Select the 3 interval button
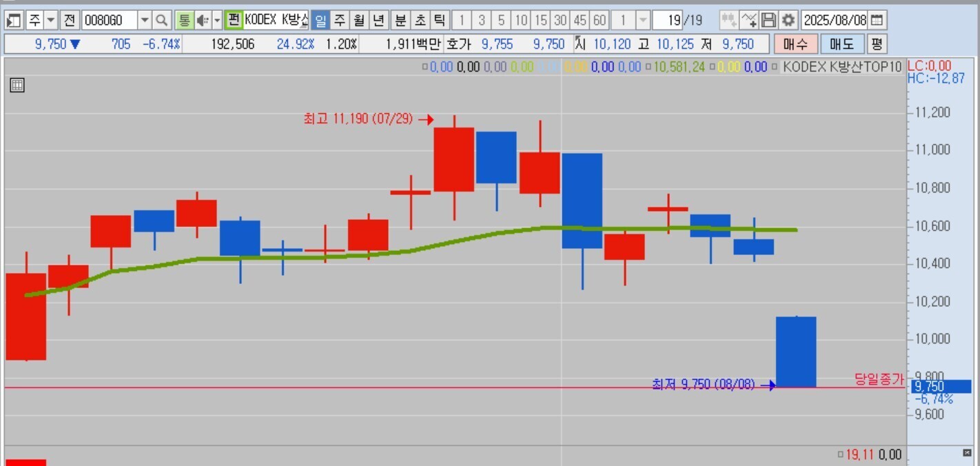The width and height of the screenshot is (980, 466). click(x=482, y=20)
